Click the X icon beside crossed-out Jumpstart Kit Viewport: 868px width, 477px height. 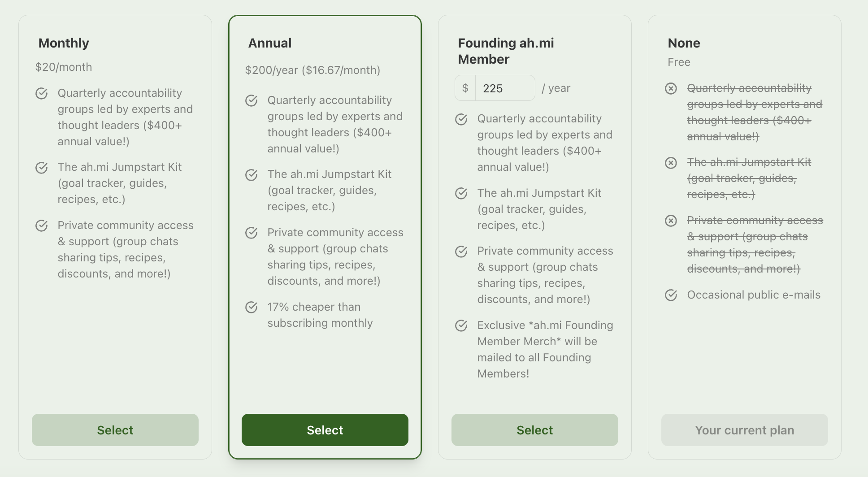click(x=671, y=162)
